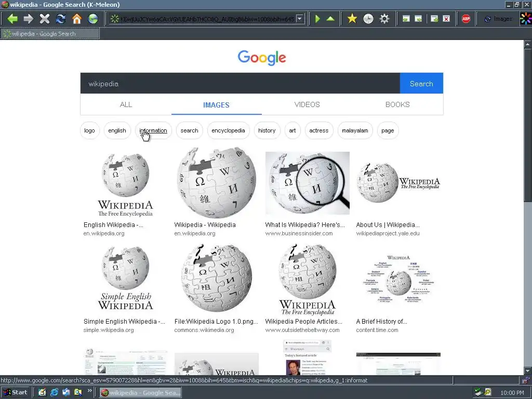
Task: Open the Windows Start menu
Action: [15, 393]
